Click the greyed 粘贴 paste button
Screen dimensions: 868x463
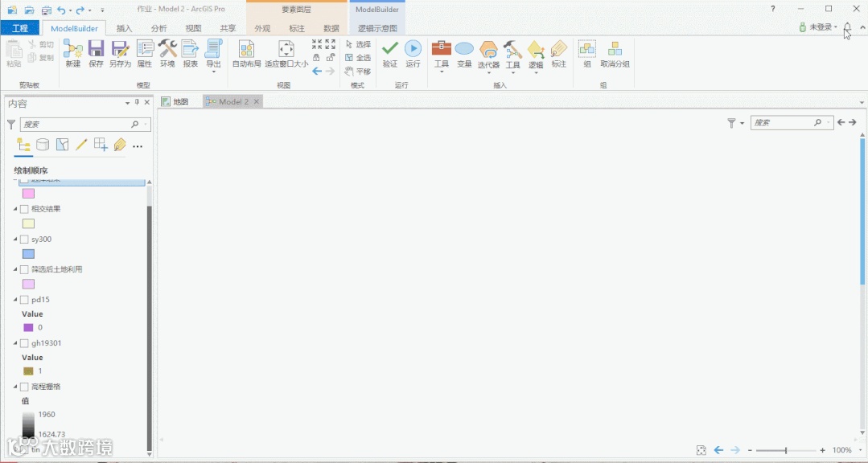14,54
